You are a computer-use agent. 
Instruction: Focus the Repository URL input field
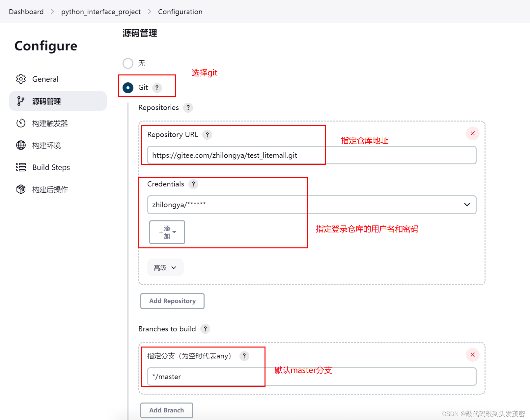(x=312, y=155)
